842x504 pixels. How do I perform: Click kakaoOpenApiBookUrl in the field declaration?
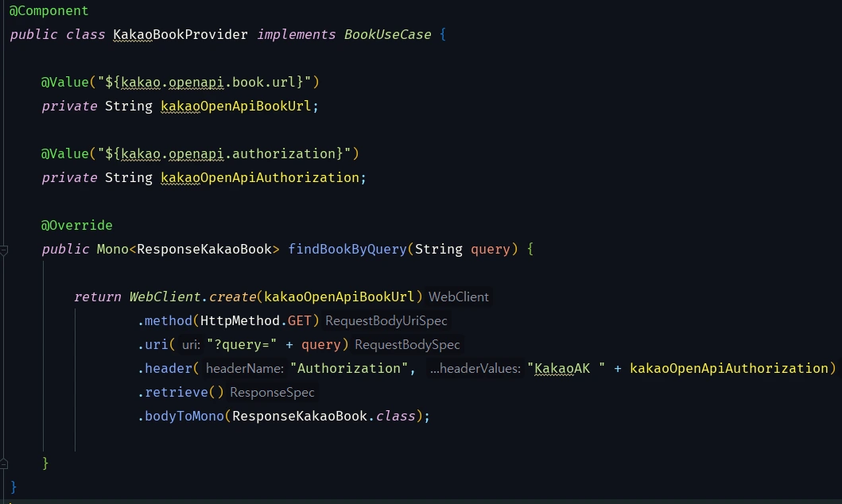click(x=235, y=107)
